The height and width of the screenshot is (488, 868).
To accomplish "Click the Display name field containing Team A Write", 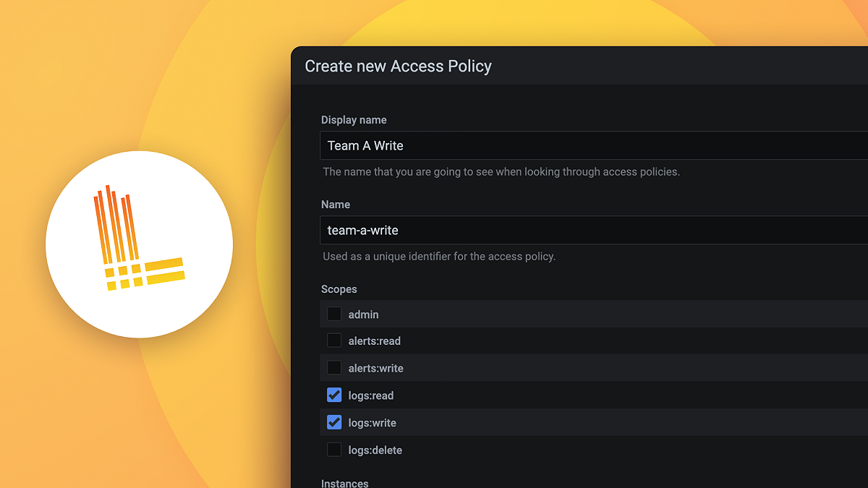I will [594, 145].
